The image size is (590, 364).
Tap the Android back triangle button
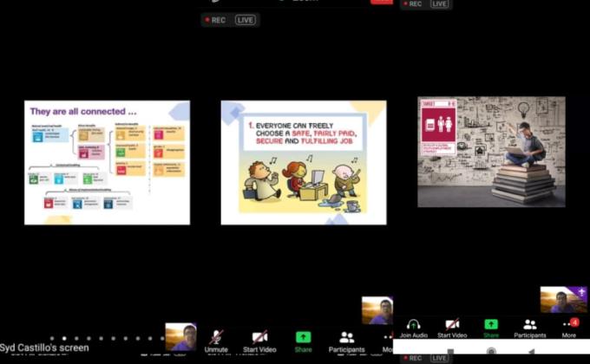[531, 352]
